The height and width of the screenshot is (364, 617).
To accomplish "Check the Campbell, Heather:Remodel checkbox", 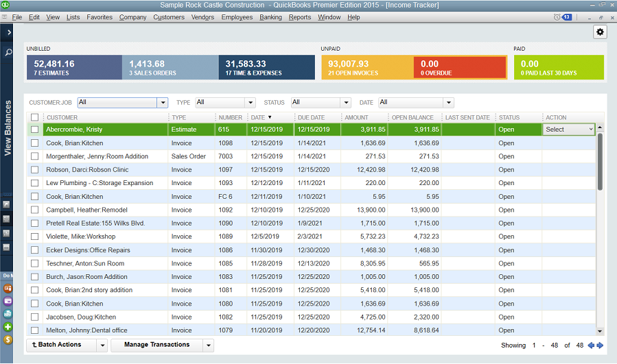I will 34,210.
